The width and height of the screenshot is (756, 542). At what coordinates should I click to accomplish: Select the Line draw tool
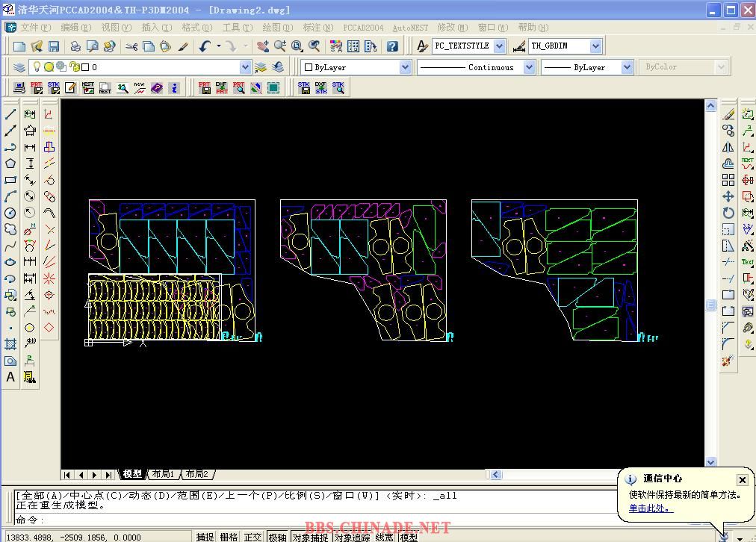(x=10, y=115)
